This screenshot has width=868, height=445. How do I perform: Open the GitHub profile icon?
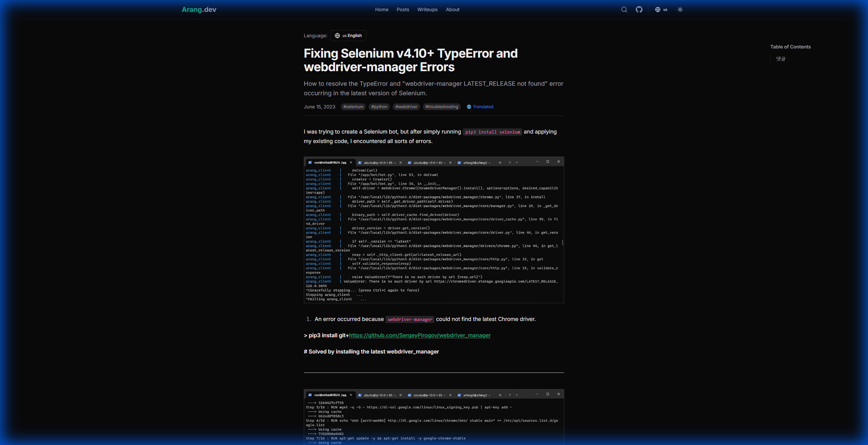click(x=639, y=9)
